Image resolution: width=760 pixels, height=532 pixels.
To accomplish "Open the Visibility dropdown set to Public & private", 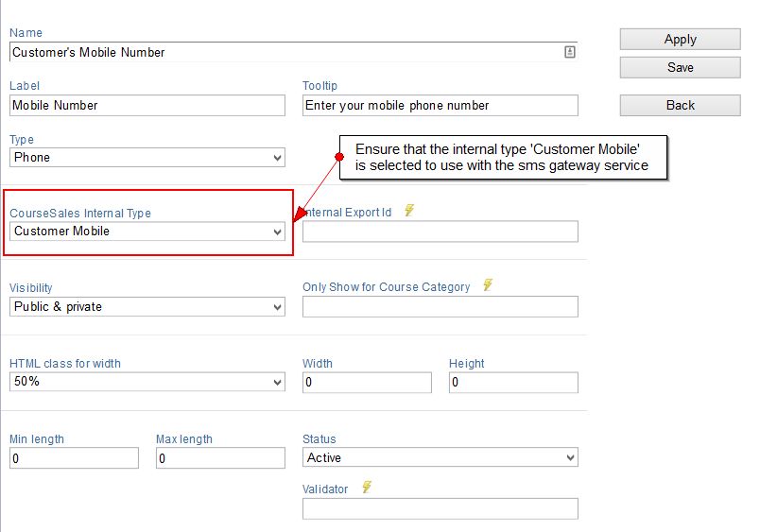I will coord(147,307).
